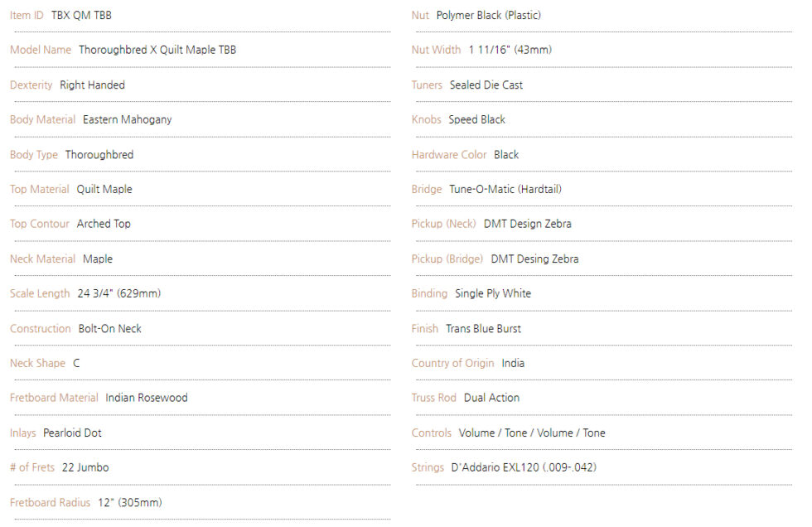812x527 pixels.
Task: Select the Pearloid Dot inlays text
Action: (72, 433)
